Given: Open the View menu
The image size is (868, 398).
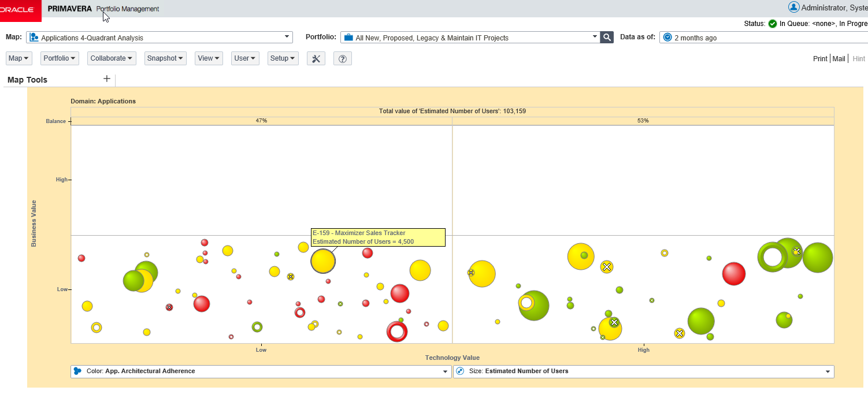Looking at the screenshot, I should tap(209, 58).
